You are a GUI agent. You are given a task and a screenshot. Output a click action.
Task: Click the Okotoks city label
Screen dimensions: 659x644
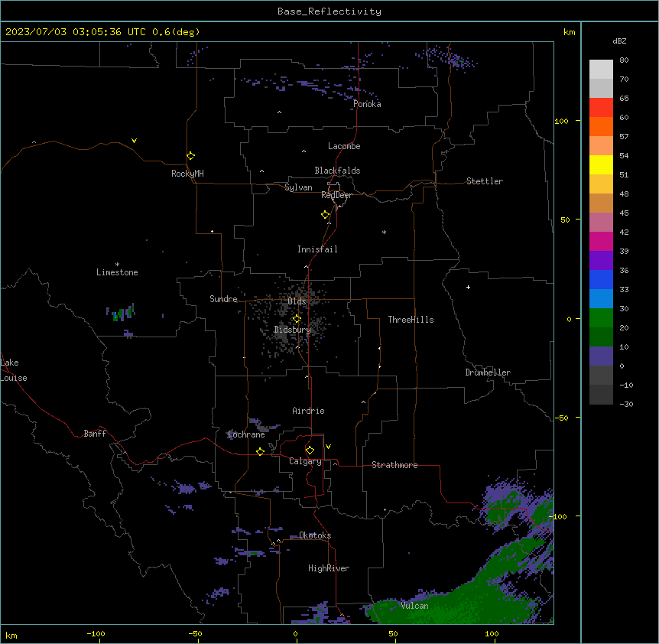[315, 535]
